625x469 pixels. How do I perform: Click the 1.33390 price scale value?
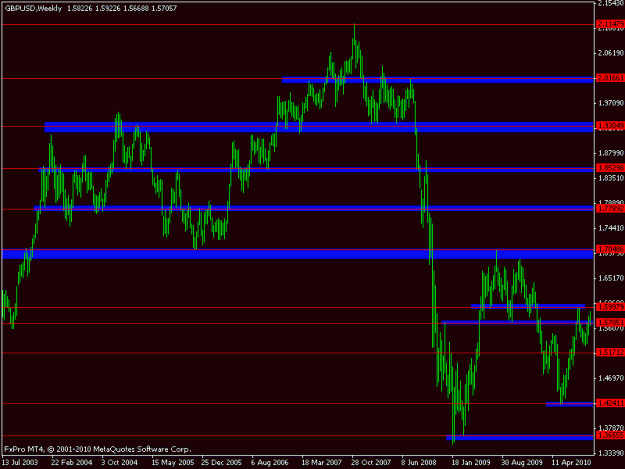(x=611, y=453)
